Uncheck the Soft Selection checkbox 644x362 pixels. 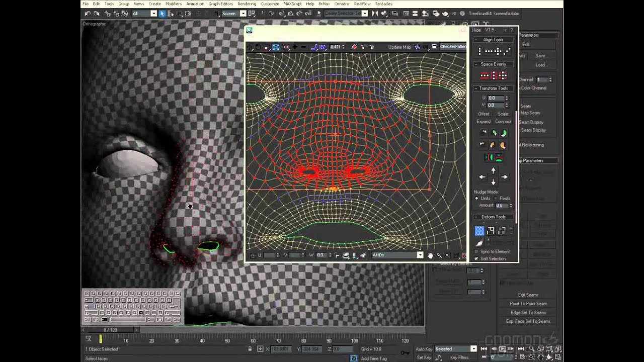click(x=476, y=258)
